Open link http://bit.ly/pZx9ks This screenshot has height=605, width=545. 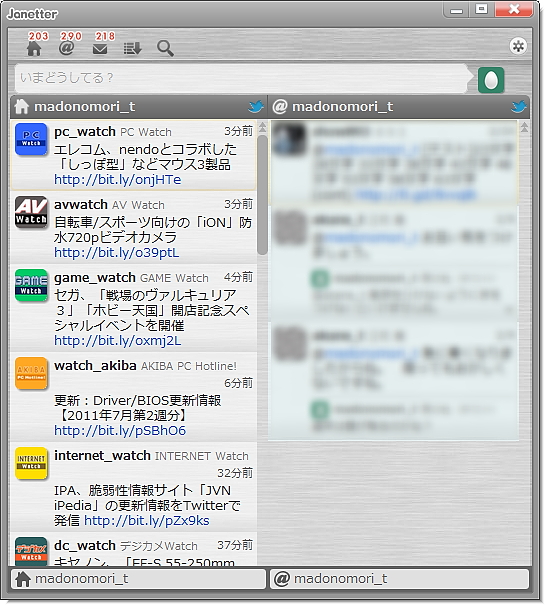tap(147, 521)
